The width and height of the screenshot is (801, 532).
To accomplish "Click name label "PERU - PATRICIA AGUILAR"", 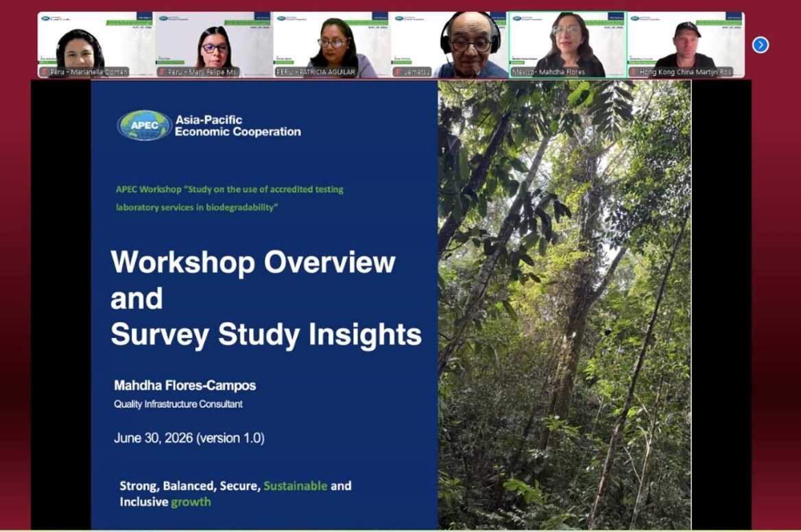I will pyautogui.click(x=315, y=72).
